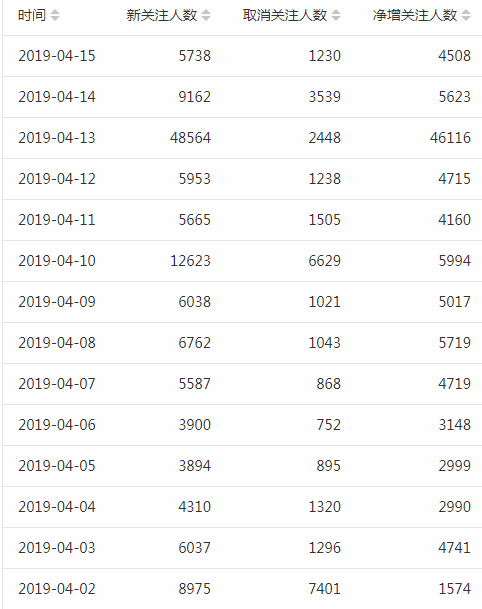
Task: Click the 取消关注人数 column header text
Action: point(285,16)
